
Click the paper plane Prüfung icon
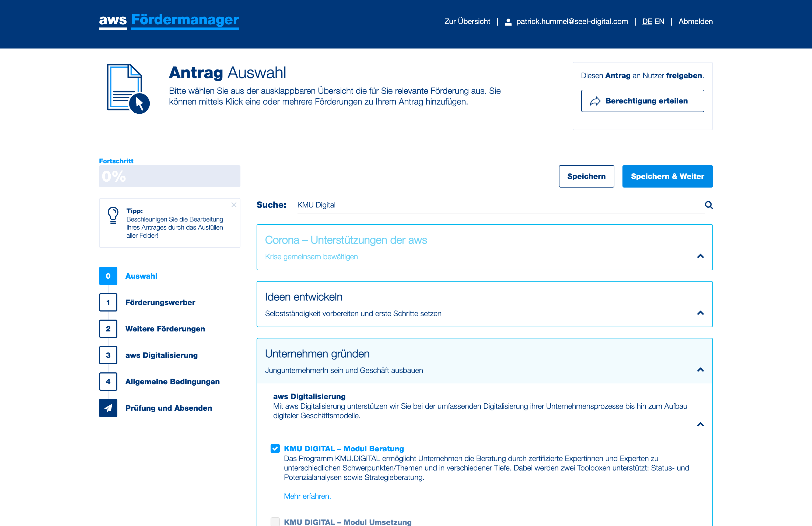tap(108, 408)
